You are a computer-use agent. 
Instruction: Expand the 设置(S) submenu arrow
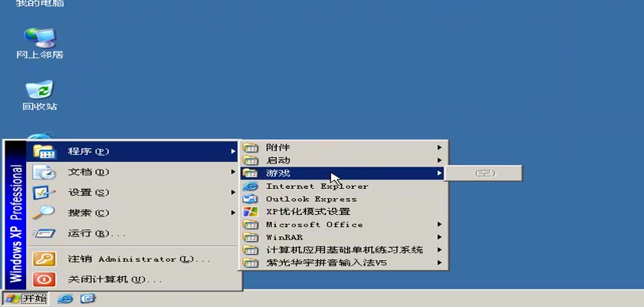coord(233,193)
